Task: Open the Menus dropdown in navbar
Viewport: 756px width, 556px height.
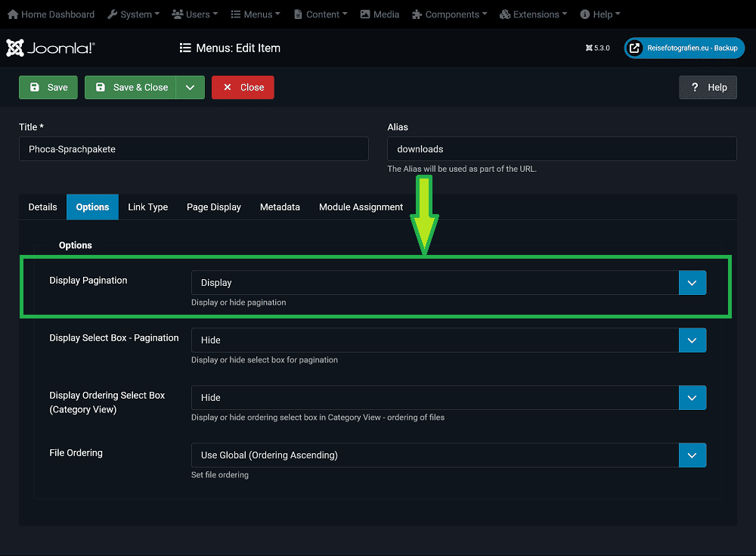Action: [x=256, y=14]
